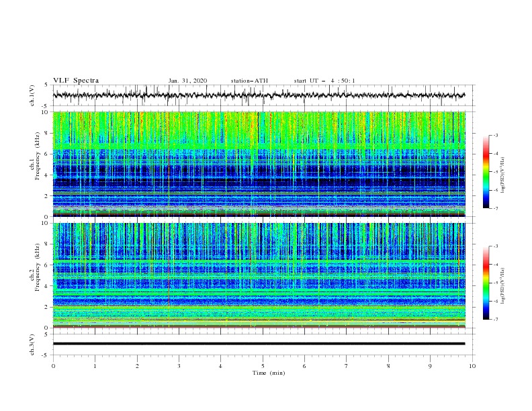Screen dimensions: 532x411
Task: Click the 'Time (min)' axis label
Action: coord(269,373)
